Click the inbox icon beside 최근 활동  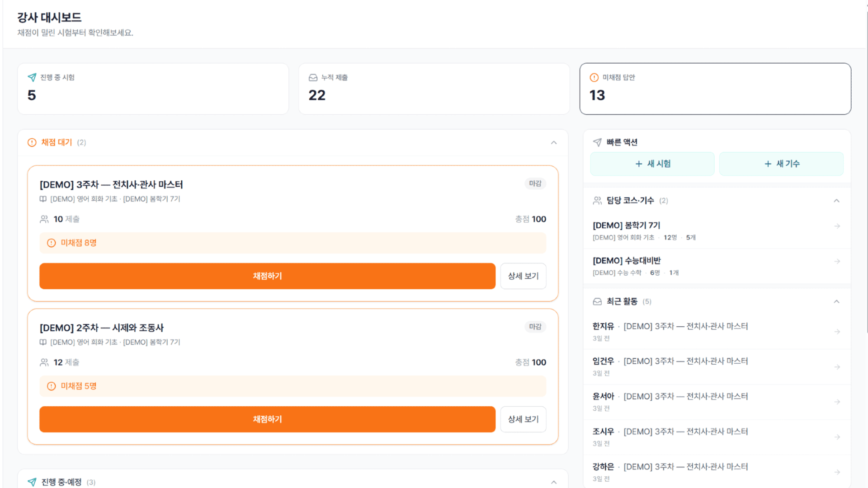pos(597,301)
